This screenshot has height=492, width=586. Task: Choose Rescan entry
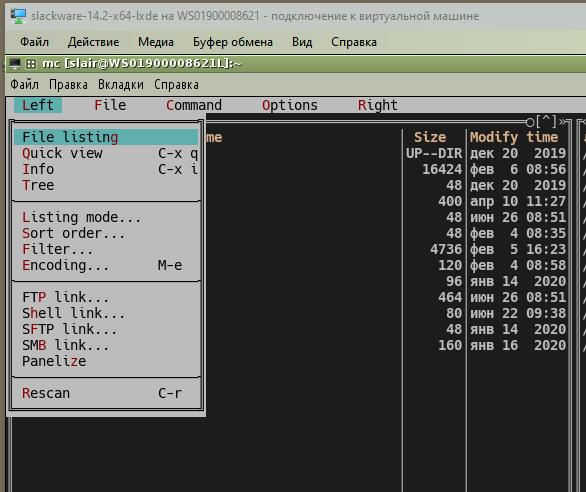(x=106, y=393)
